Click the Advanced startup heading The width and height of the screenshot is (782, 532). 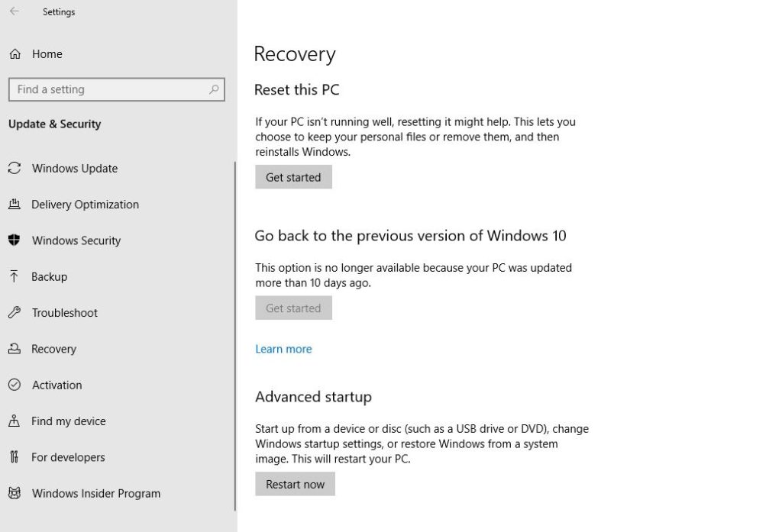pos(314,397)
